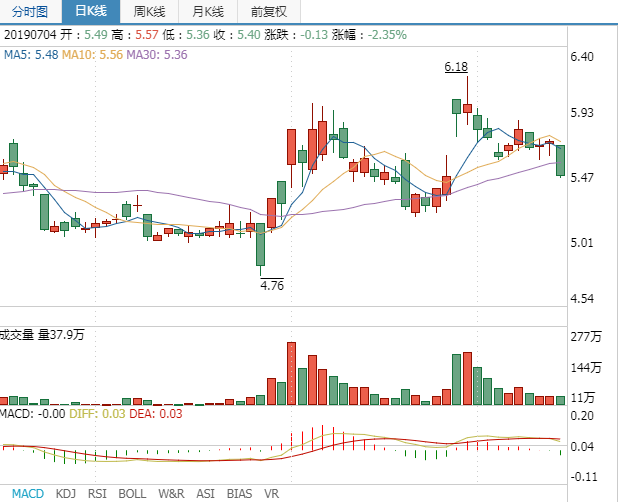Screen dimensions: 620x502
Task: Click the 4.76 low price marker
Action: [x=271, y=285]
